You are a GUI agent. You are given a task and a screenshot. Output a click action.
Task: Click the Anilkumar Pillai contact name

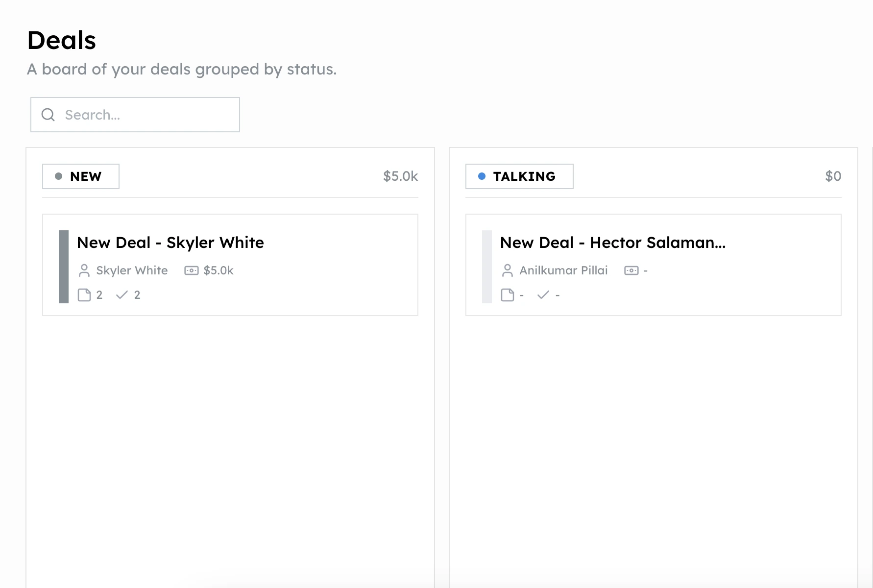(563, 270)
